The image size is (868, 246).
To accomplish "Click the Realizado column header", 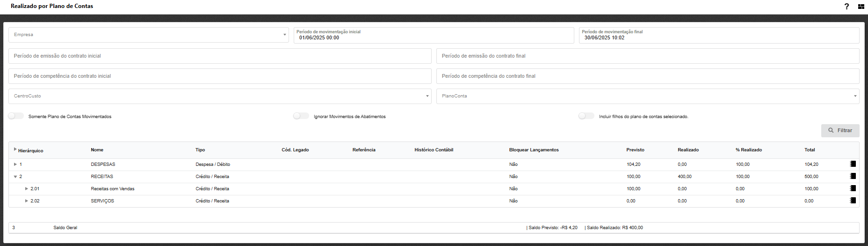I will pos(688,150).
